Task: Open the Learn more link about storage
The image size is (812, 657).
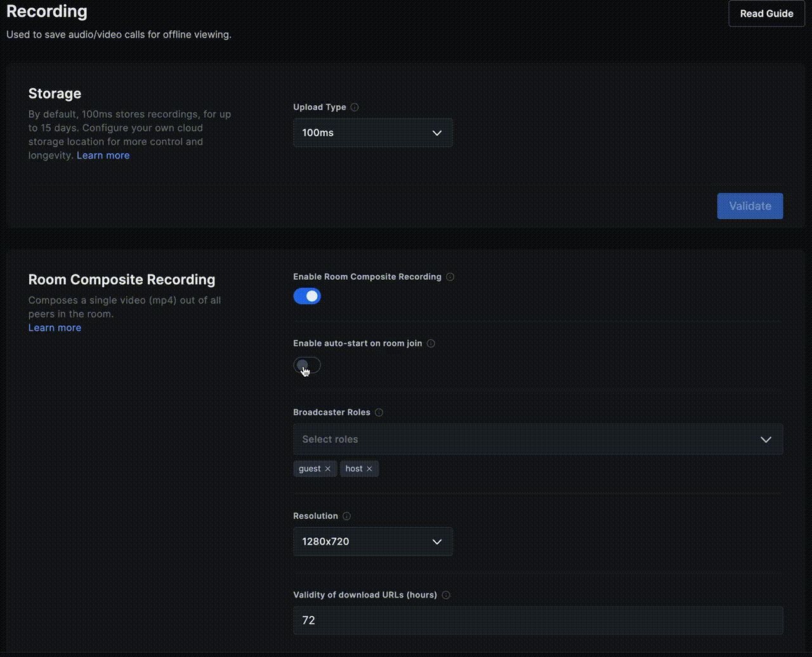Action: coord(103,155)
